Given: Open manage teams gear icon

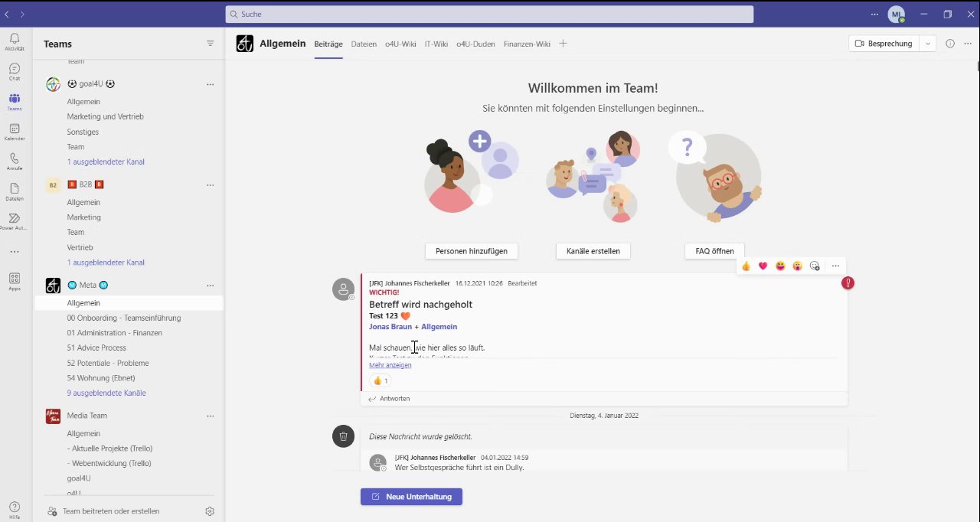Looking at the screenshot, I should (x=210, y=511).
